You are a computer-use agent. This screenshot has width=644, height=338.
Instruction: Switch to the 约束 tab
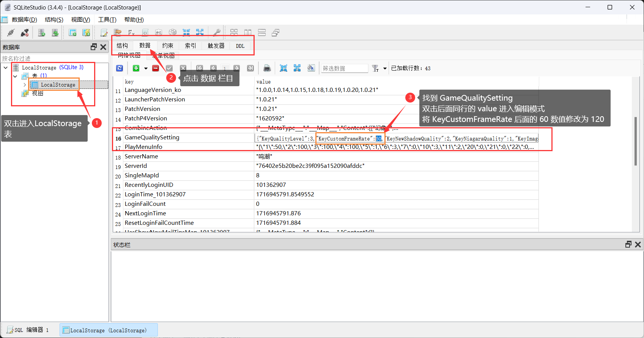168,46
